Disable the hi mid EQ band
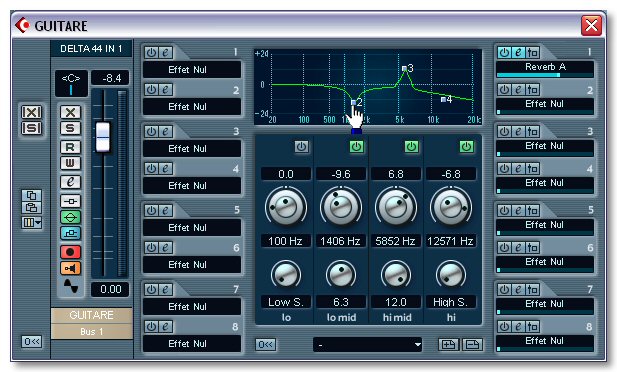This screenshot has width=617, height=372. [411, 147]
